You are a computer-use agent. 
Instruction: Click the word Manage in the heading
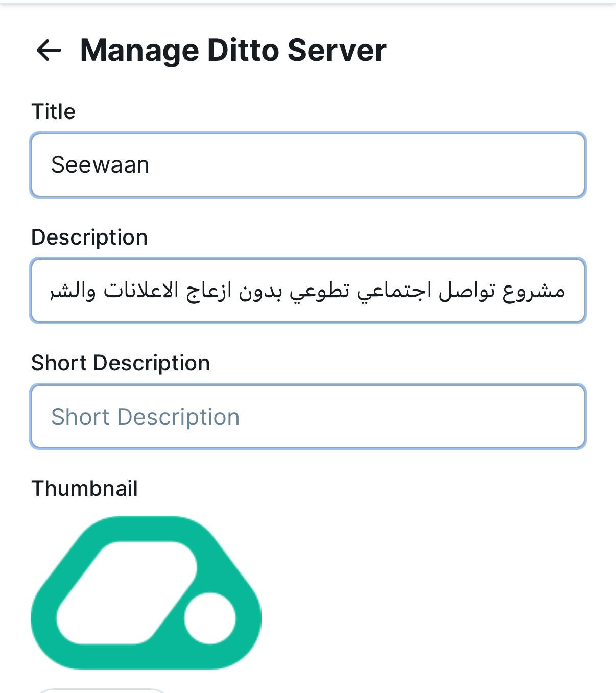click(139, 51)
